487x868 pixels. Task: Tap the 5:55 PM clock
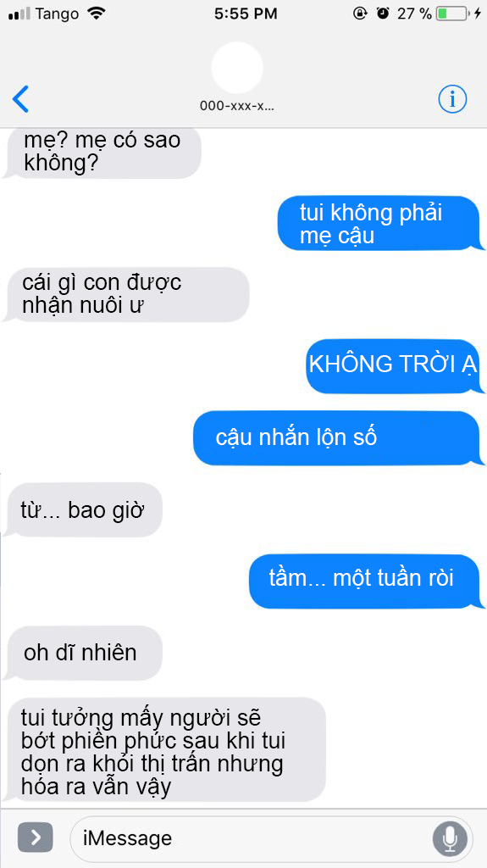point(246,14)
